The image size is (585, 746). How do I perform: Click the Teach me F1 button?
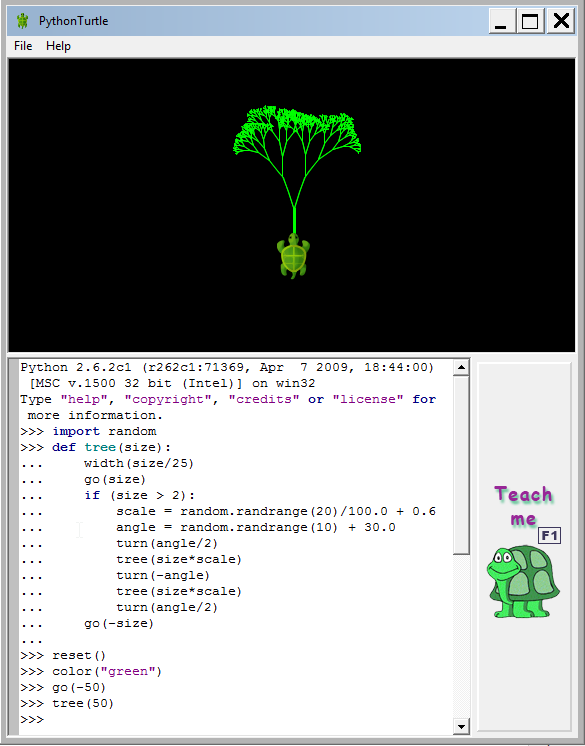[x=524, y=547]
